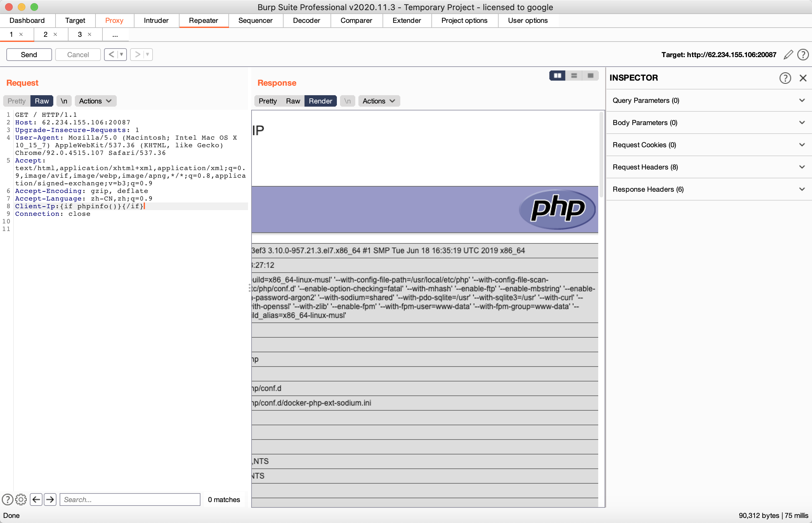Open search help icon at bottom
The height and width of the screenshot is (523, 812).
[8, 499]
